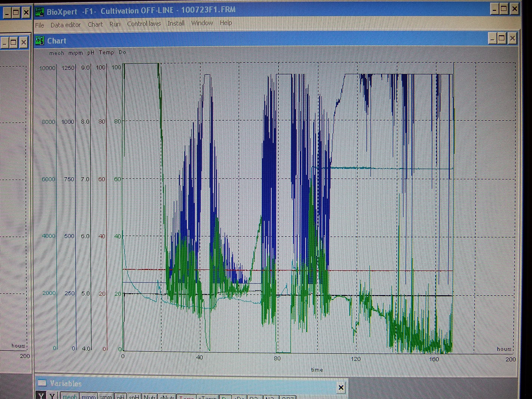
Task: Toggle the meoh variable button
Action: [69, 396]
